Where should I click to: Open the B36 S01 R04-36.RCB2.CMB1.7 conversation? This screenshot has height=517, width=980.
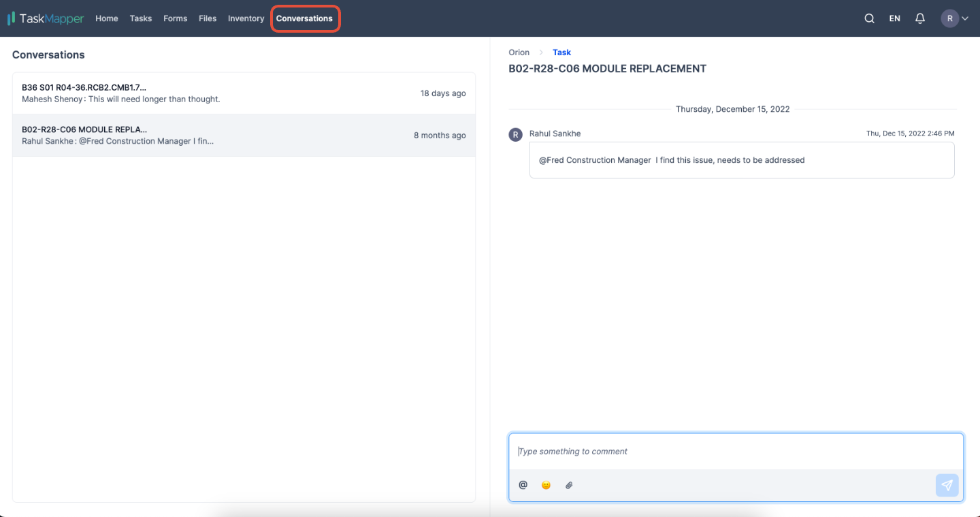(x=244, y=93)
